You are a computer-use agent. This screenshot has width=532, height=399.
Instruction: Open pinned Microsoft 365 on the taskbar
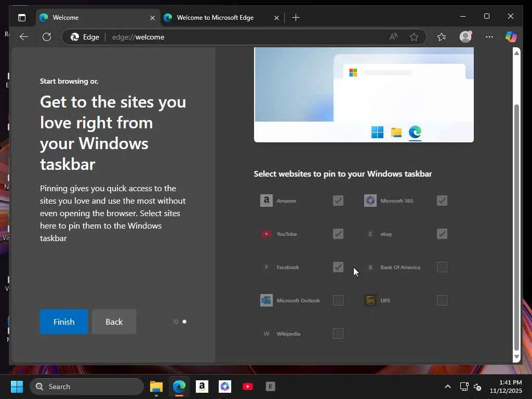click(x=224, y=386)
